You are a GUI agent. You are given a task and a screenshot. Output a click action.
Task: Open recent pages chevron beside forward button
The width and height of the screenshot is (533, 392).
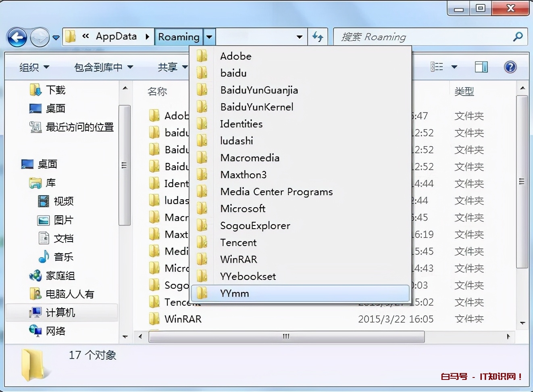tap(56, 38)
